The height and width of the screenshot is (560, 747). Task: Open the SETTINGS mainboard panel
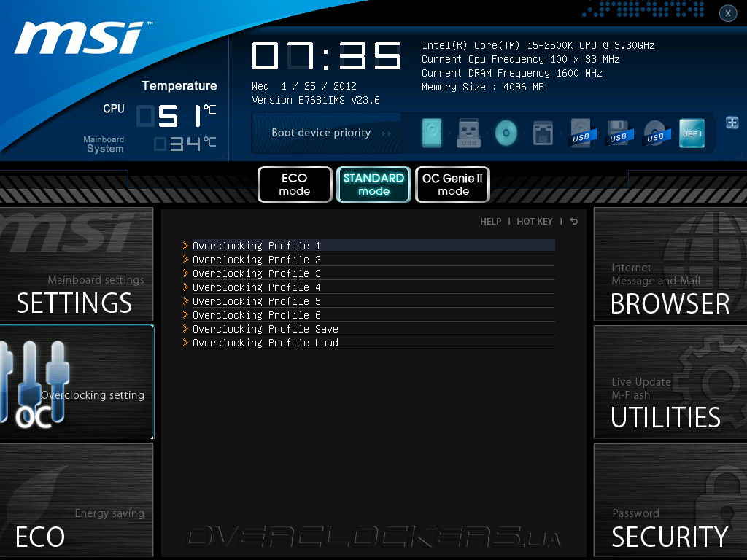coord(76,264)
